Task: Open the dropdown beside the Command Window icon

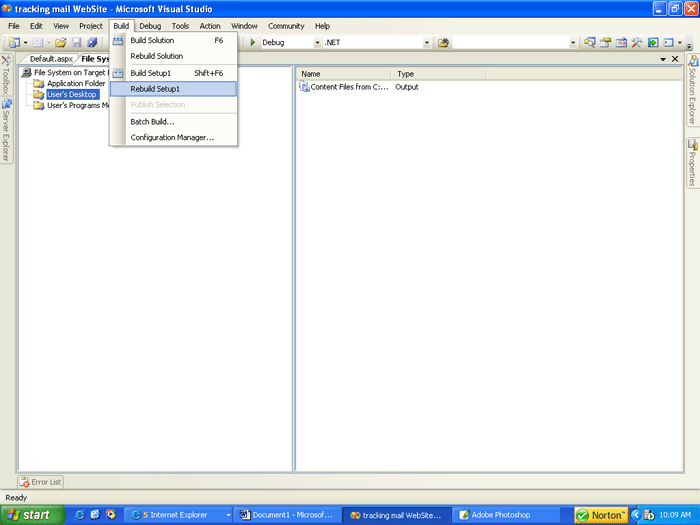Action: pyautogui.click(x=679, y=43)
